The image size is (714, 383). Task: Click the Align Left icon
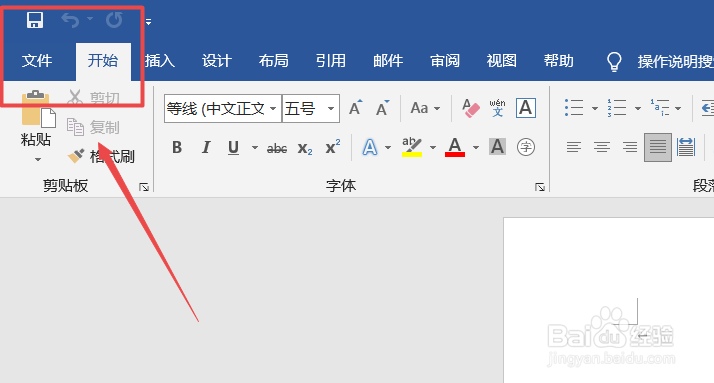(574, 147)
